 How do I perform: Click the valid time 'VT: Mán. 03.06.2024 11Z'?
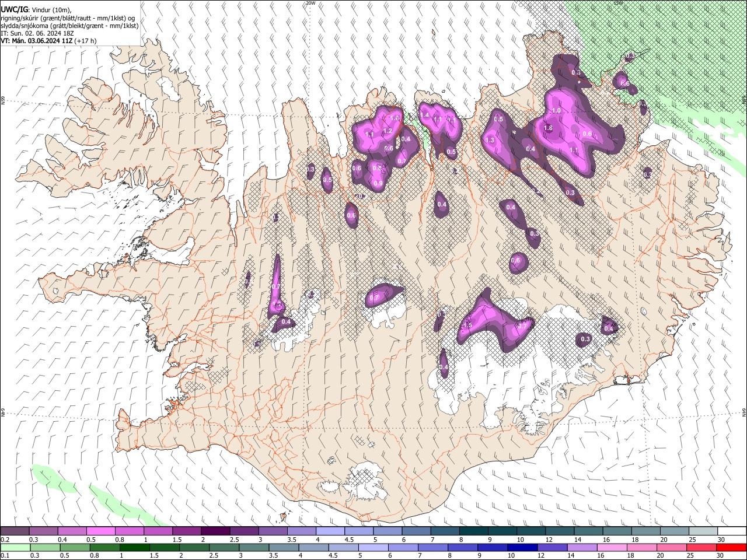point(36,41)
